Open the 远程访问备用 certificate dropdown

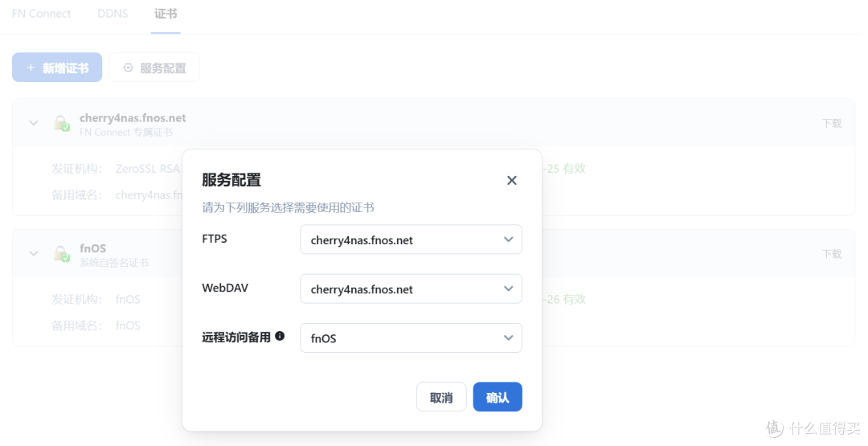pos(411,338)
